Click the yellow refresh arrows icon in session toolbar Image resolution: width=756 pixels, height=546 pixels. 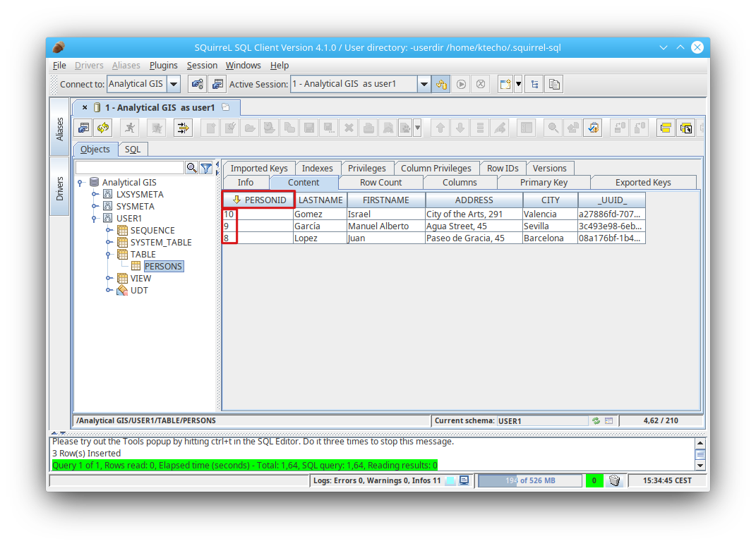103,128
